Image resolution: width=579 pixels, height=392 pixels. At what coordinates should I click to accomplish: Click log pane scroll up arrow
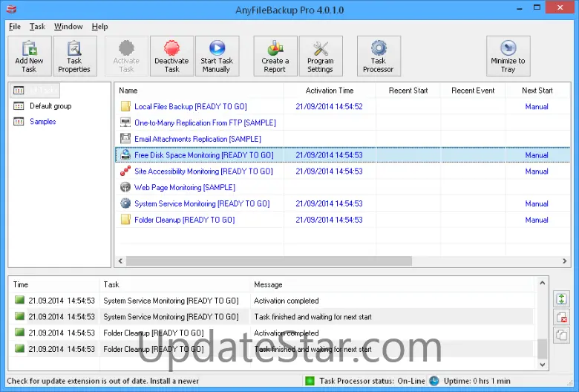point(542,283)
